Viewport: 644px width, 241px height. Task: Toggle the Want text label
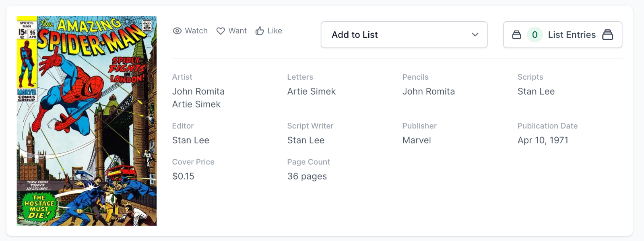pyautogui.click(x=237, y=31)
